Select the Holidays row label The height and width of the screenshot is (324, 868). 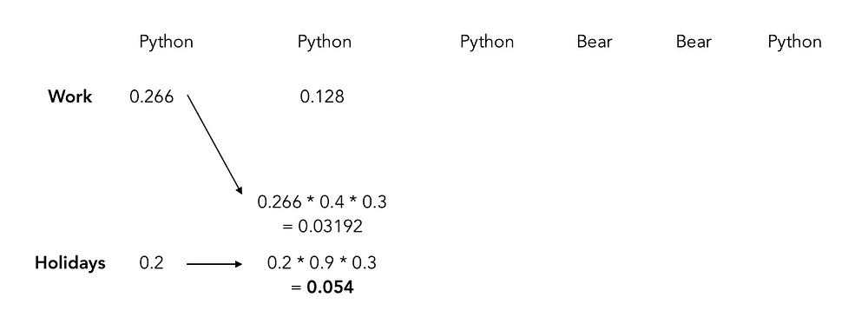coord(69,262)
